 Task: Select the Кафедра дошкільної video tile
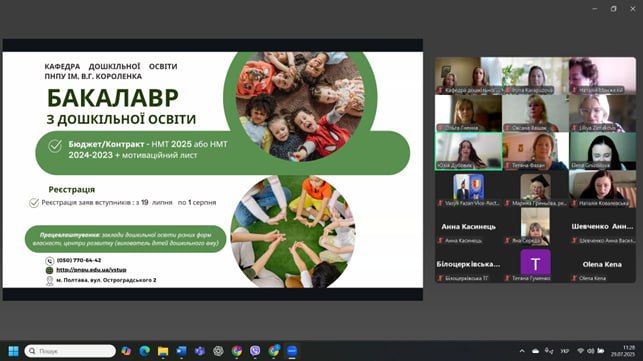[468, 75]
